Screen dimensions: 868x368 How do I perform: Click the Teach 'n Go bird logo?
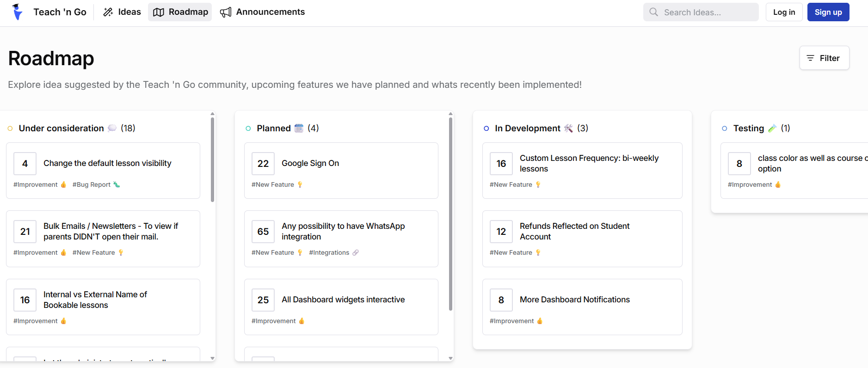(x=17, y=12)
